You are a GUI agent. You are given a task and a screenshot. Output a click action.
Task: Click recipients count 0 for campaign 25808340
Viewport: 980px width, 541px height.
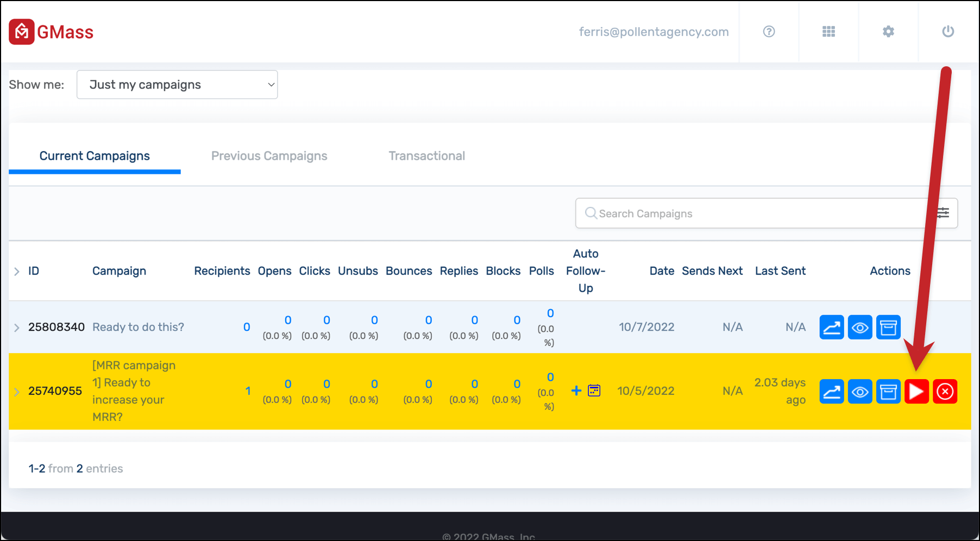[247, 327]
